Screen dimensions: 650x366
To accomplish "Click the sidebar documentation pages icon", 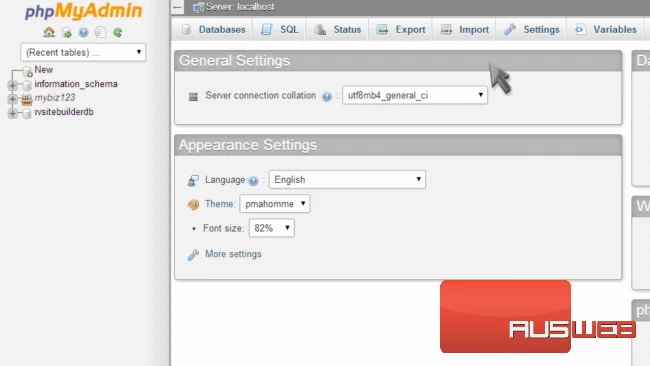I will [100, 32].
